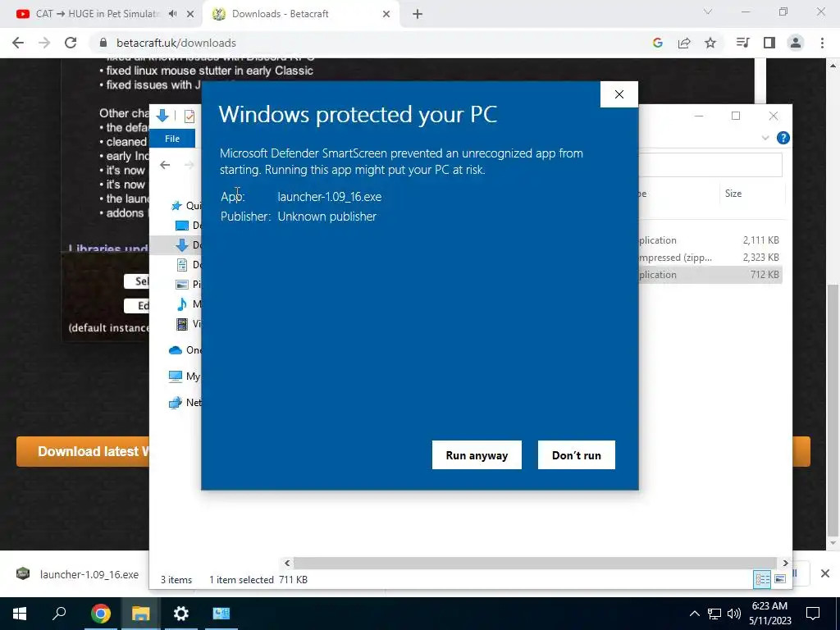Viewport: 840px width, 630px height.
Task: Open a new Chrome tab
Action: [x=418, y=14]
